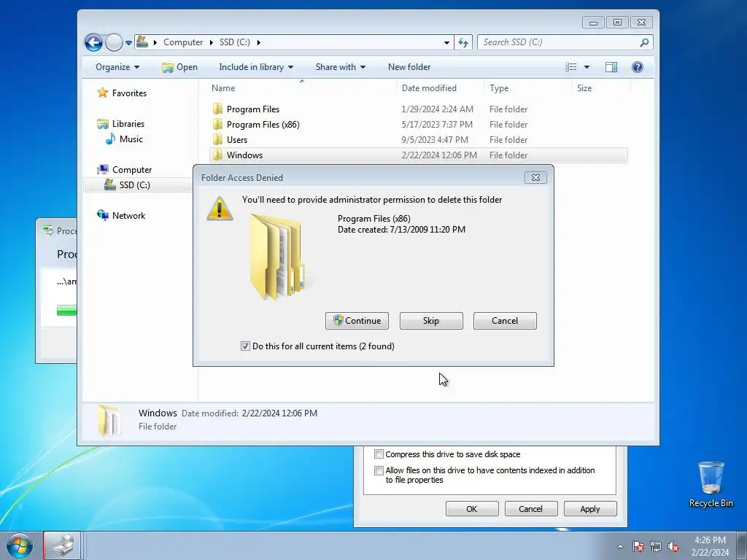The width and height of the screenshot is (747, 560).
Task: Refresh the SSD (C:) folder view
Action: point(463,42)
